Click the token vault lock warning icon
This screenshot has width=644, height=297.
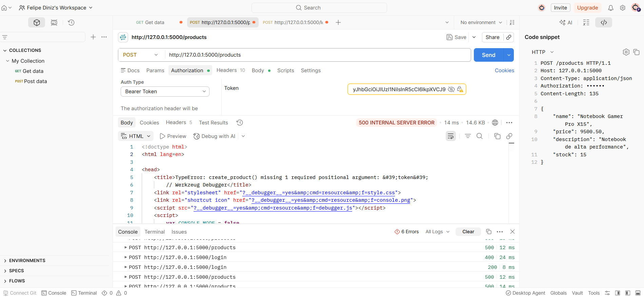(x=460, y=89)
